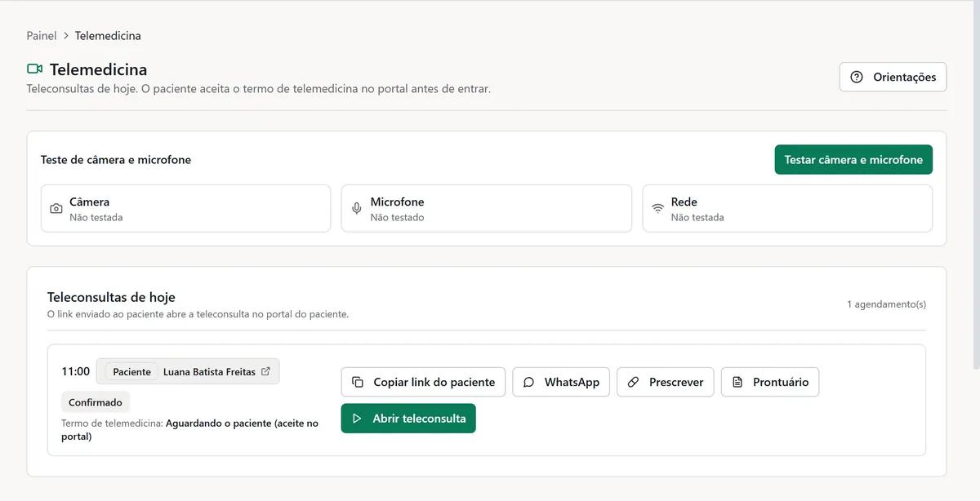Click 'Não testado' under Microfone
The width and height of the screenshot is (980, 501).
[x=397, y=218]
